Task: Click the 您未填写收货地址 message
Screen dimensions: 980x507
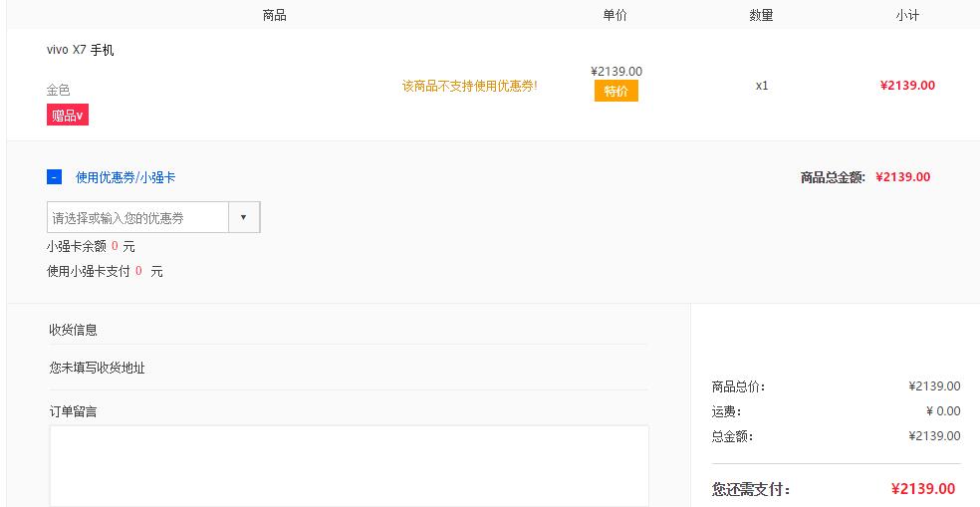Action: tap(97, 369)
